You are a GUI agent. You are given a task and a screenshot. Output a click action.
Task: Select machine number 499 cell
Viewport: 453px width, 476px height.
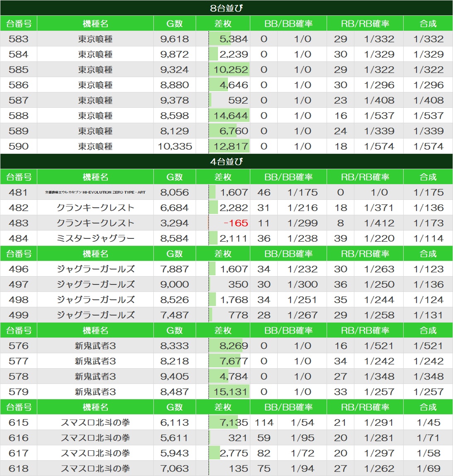tap(19, 315)
